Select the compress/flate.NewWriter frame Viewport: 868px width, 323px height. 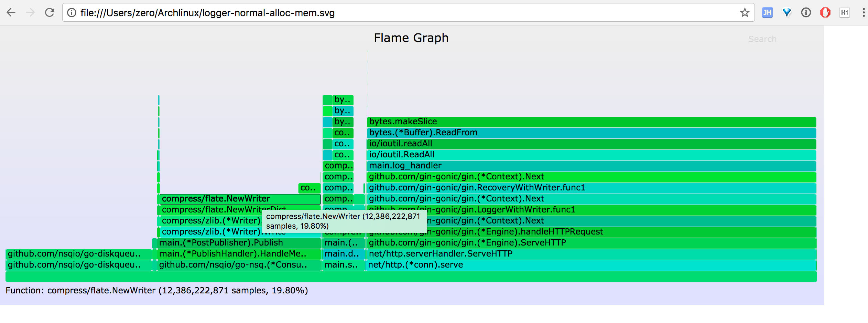[x=240, y=199]
